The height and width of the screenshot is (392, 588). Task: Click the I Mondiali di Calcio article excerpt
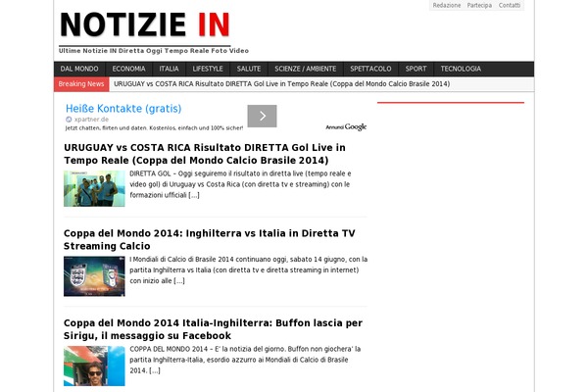click(249, 270)
